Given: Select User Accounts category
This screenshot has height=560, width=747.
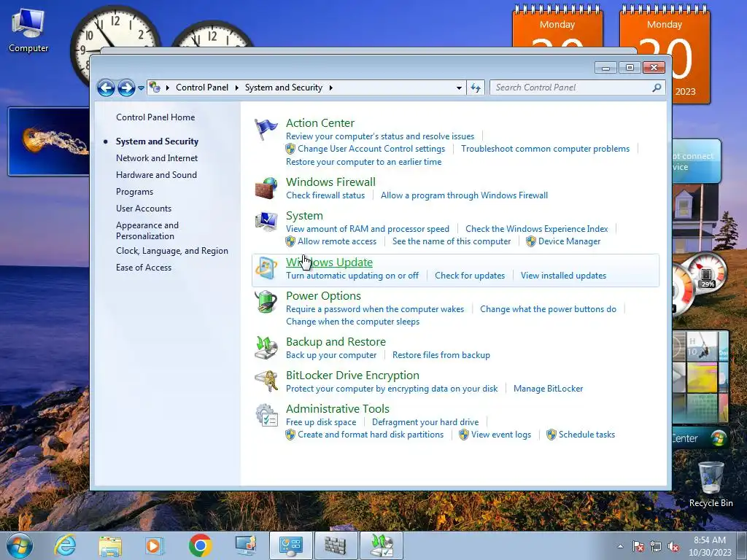Looking at the screenshot, I should (144, 208).
